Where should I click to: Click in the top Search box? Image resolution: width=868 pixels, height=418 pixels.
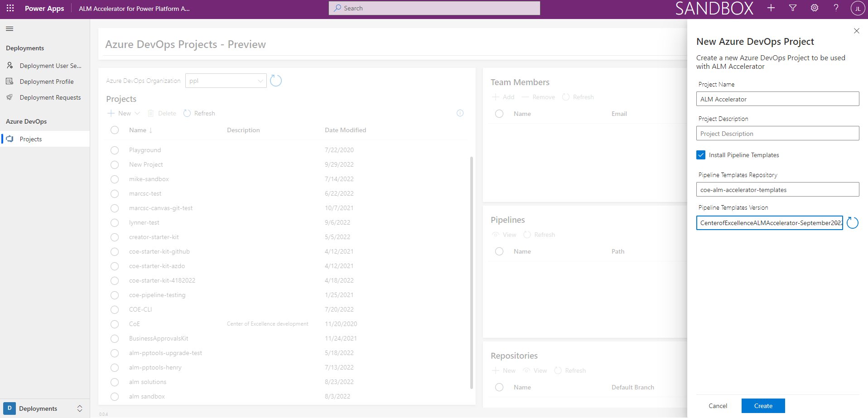434,8
